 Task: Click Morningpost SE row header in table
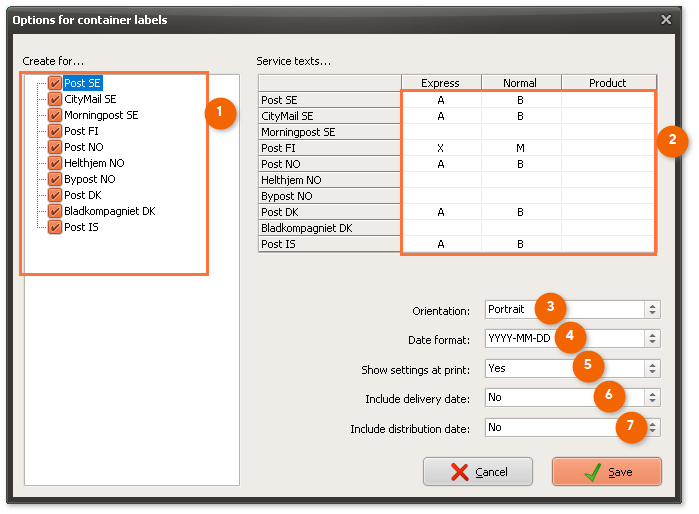[329, 132]
